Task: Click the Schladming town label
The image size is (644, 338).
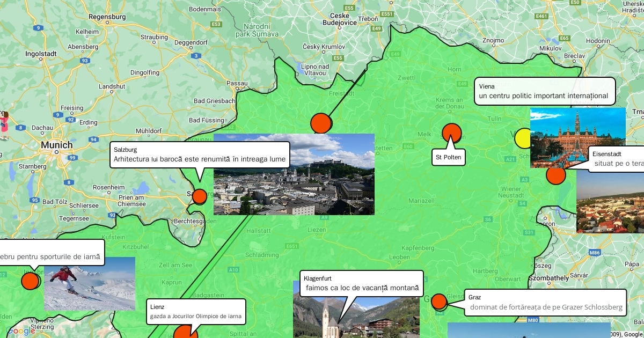Action: coord(262,255)
